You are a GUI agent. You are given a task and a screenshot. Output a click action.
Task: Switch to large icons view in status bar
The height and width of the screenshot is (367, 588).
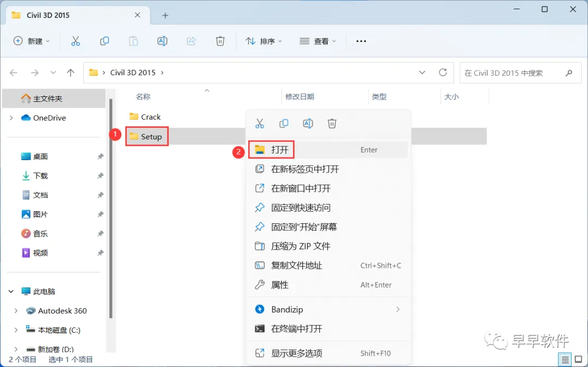[579, 359]
